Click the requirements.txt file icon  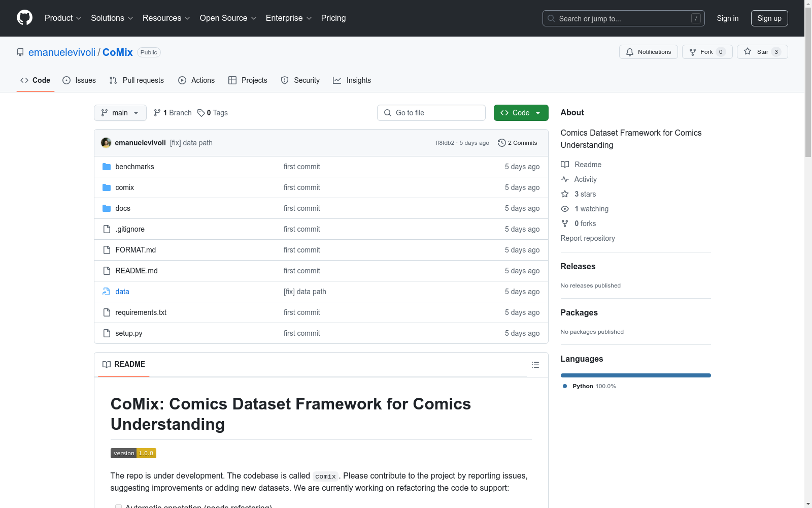[x=107, y=312]
